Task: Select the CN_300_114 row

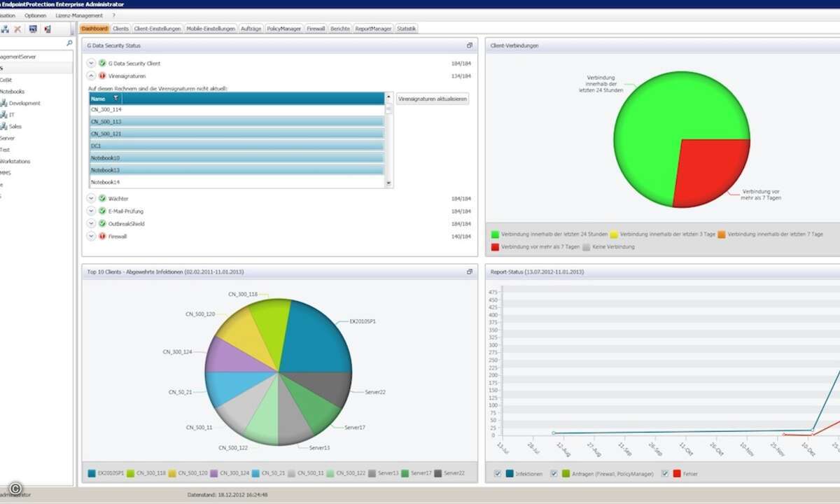Action: 237,110
